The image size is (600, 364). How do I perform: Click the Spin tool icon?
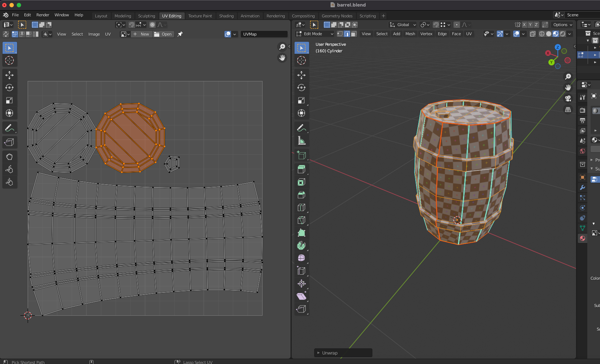click(x=301, y=246)
